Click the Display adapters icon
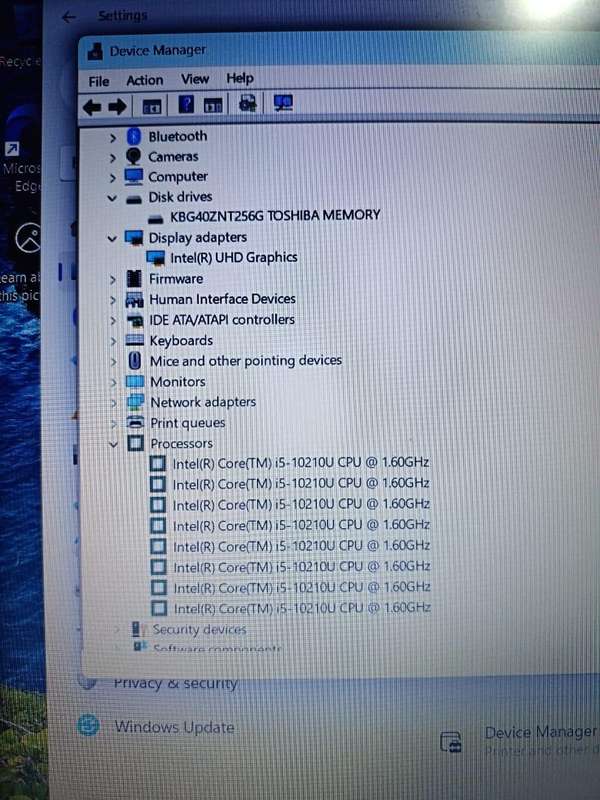This screenshot has height=800, width=600. (x=134, y=238)
